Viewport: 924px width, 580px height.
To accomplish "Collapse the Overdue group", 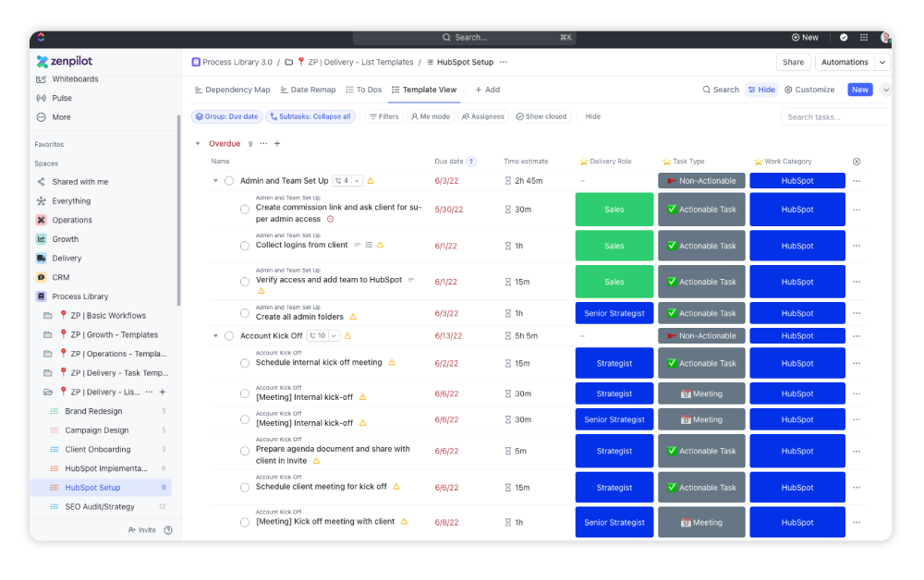I will click(x=198, y=144).
